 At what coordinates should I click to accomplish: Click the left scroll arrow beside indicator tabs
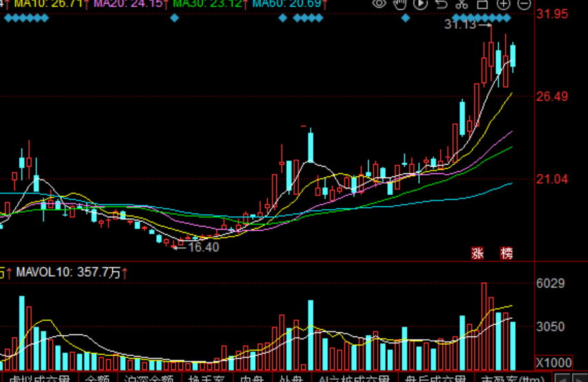(560, 379)
